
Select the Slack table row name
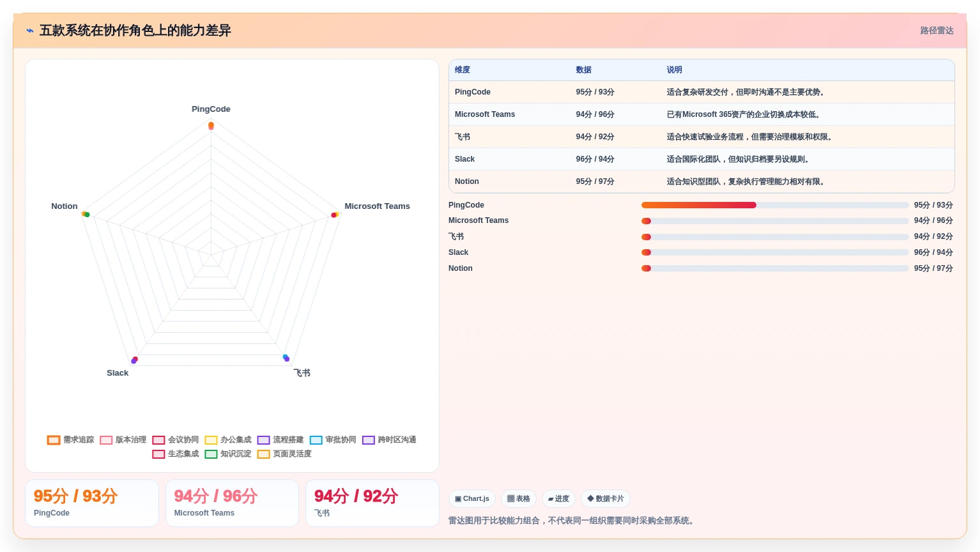pos(464,159)
